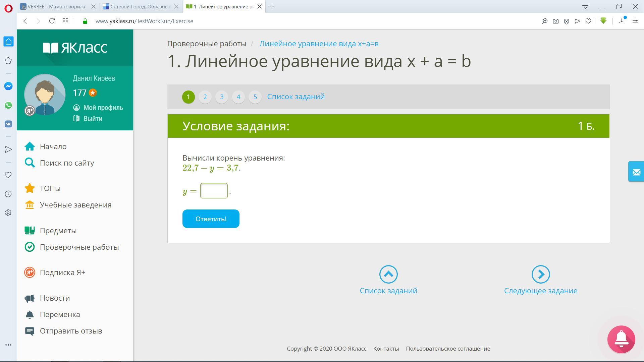644x362 pixels.
Task: Open WhatsApp in the Opera sidebar
Action: pyautogui.click(x=8, y=105)
